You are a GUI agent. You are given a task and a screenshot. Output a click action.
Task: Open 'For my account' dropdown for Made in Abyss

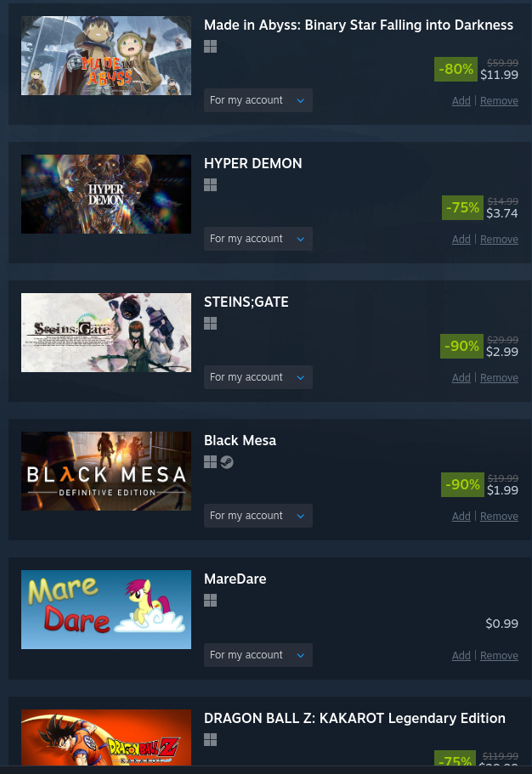pos(258,100)
